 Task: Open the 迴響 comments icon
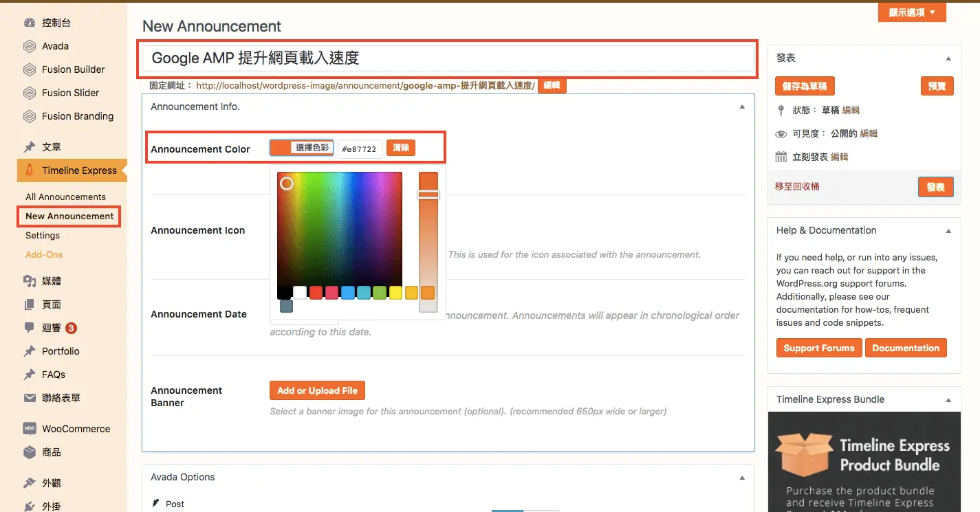pos(30,328)
